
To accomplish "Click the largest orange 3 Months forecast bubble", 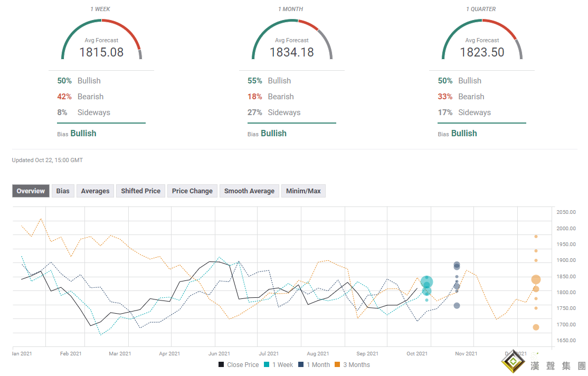I will point(536,280).
